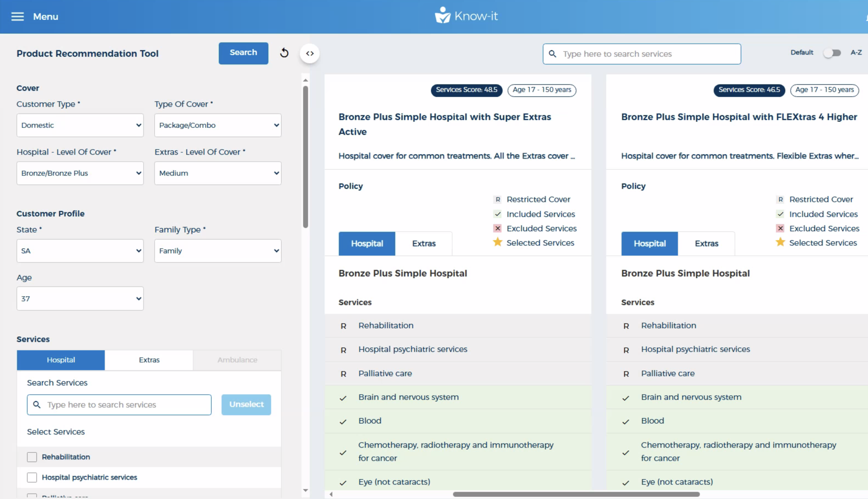Check Hospital psychiatric services checkbox

[x=32, y=477]
